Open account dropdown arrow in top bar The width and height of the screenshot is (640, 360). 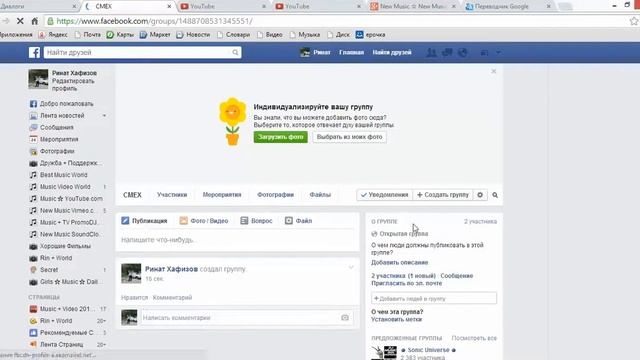[x=498, y=53]
